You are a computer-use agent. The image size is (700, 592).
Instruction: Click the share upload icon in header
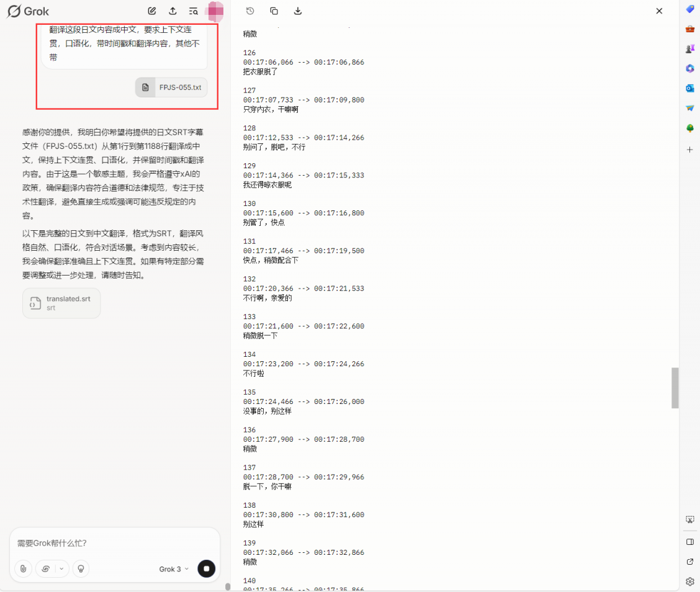pyautogui.click(x=173, y=11)
